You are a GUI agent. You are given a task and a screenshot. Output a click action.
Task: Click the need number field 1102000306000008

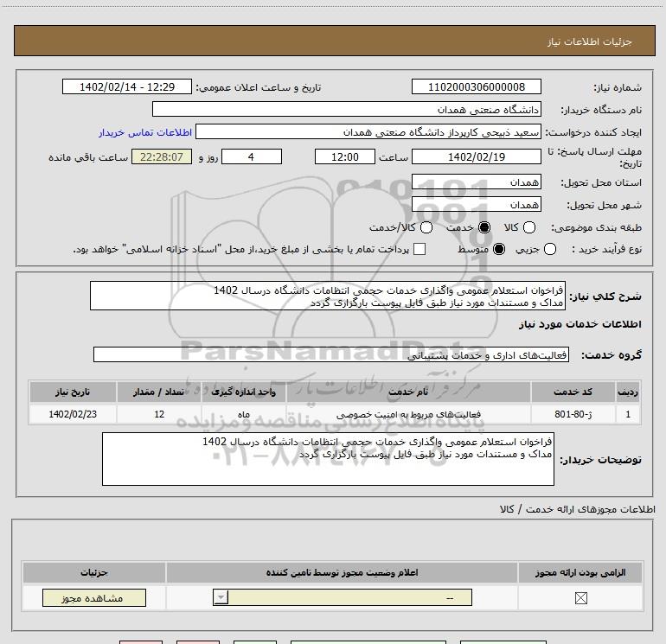pyautogui.click(x=476, y=87)
